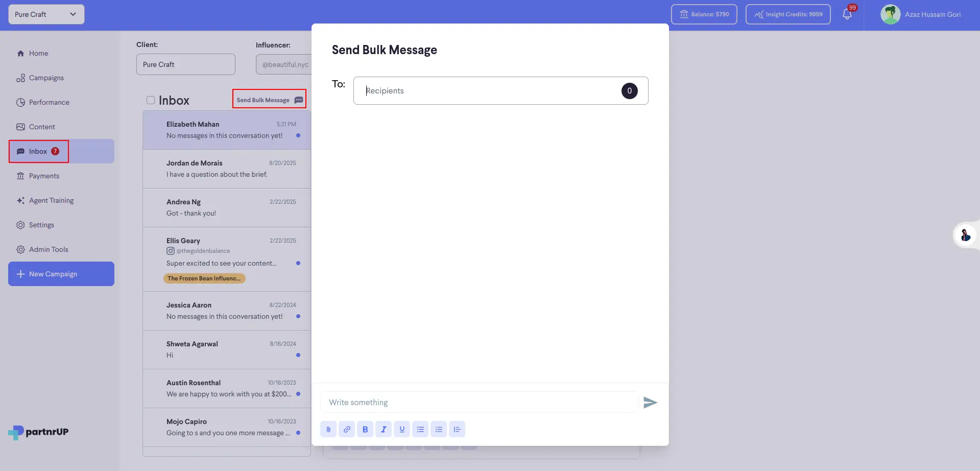Toggle italic formatting in the message toolbar
The height and width of the screenshot is (471, 980).
pos(384,429)
